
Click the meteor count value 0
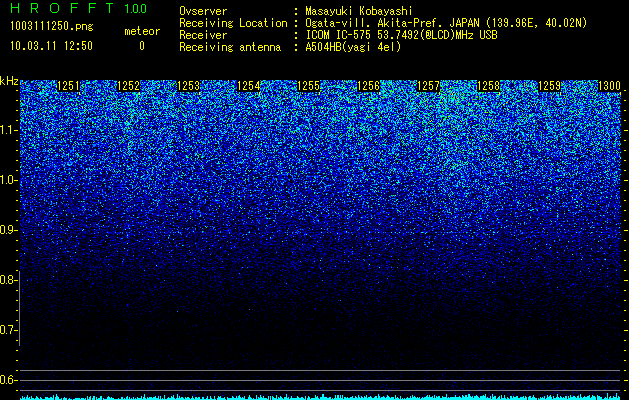[142, 46]
